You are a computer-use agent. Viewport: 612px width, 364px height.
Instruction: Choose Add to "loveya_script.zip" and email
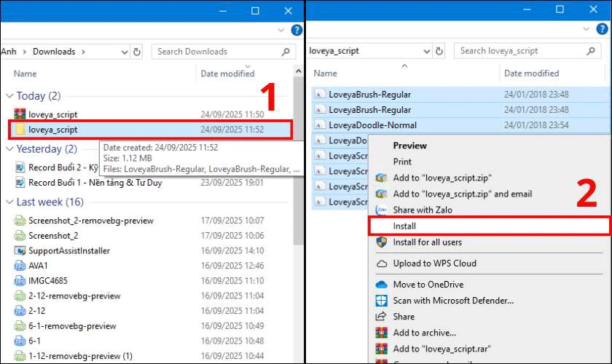click(x=463, y=194)
